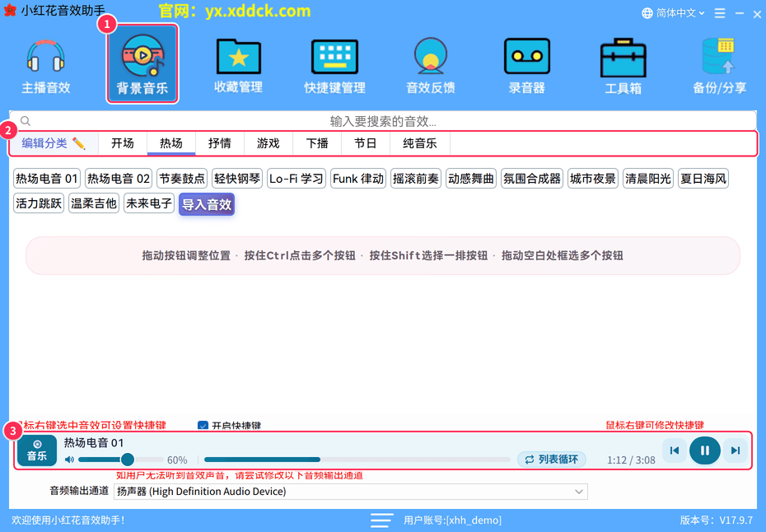Viewport: 766px width, 532px height.
Task: Click the globe language icon
Action: 647,13
